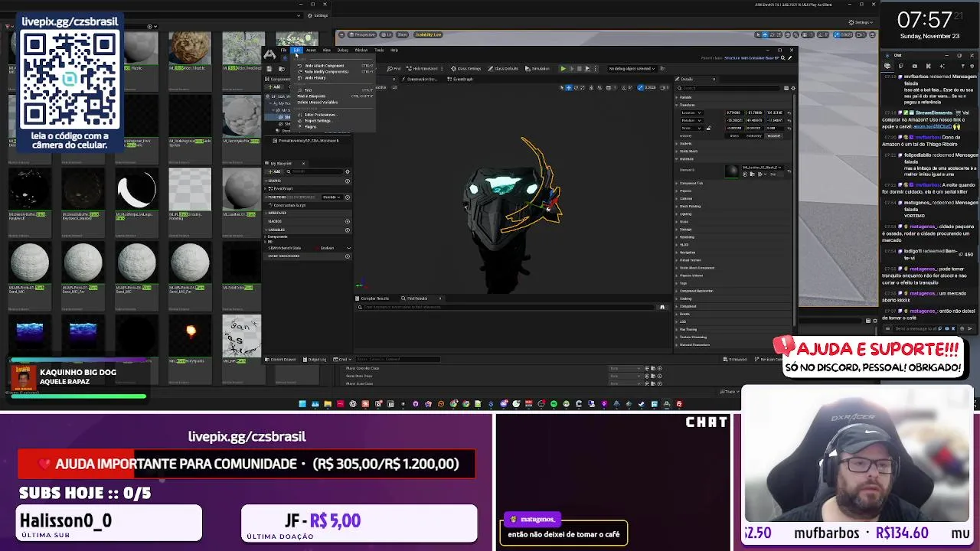Click Details property matrix grid icon

click(786, 88)
